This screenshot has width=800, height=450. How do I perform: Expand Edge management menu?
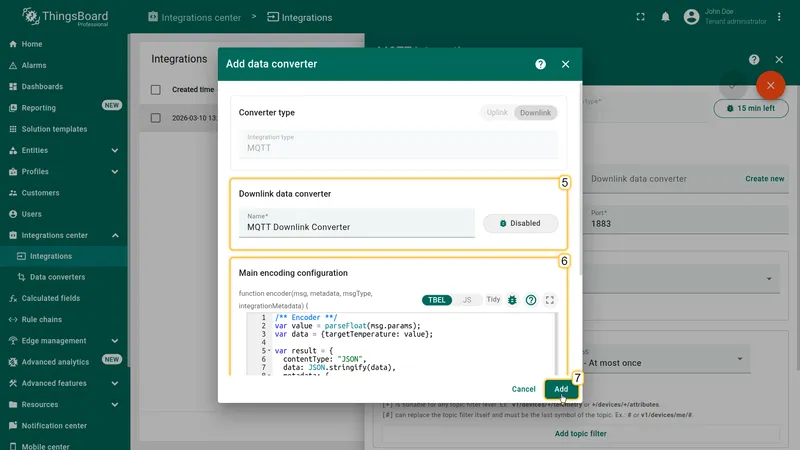pos(115,341)
